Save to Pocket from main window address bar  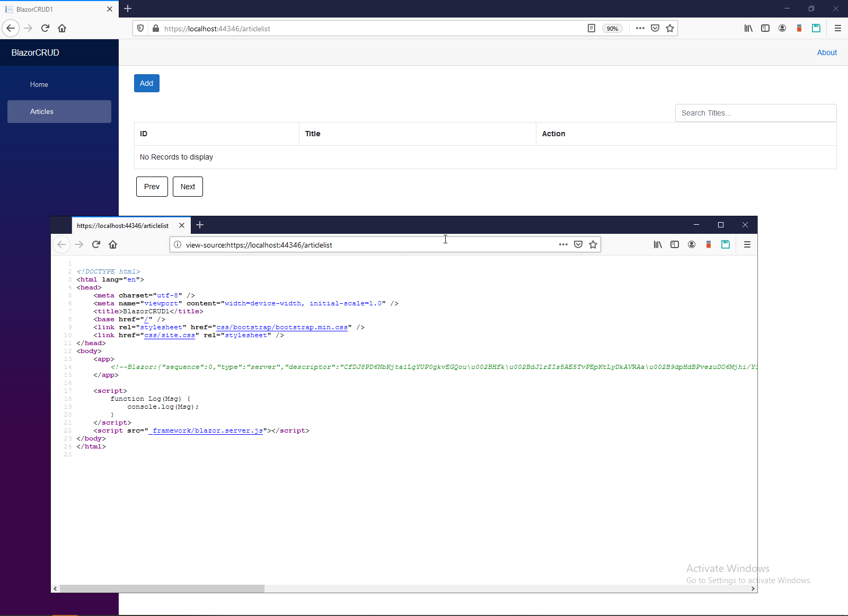pos(655,28)
